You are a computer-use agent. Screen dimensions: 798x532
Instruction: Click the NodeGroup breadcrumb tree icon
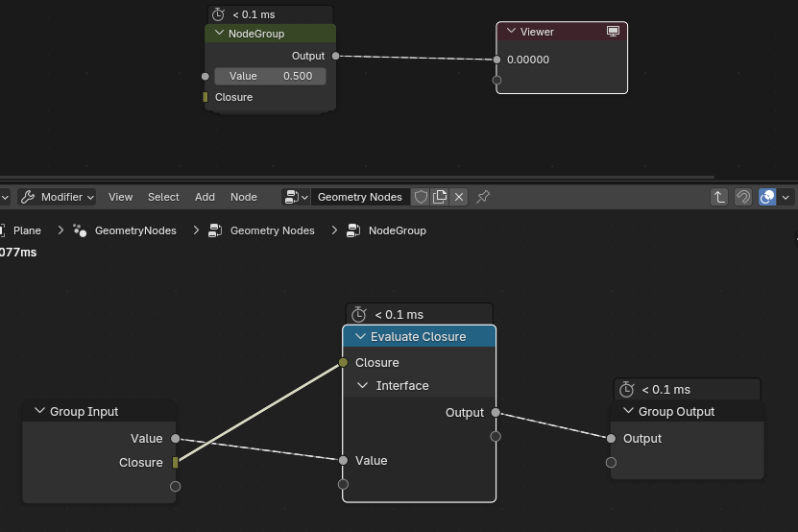(x=353, y=230)
